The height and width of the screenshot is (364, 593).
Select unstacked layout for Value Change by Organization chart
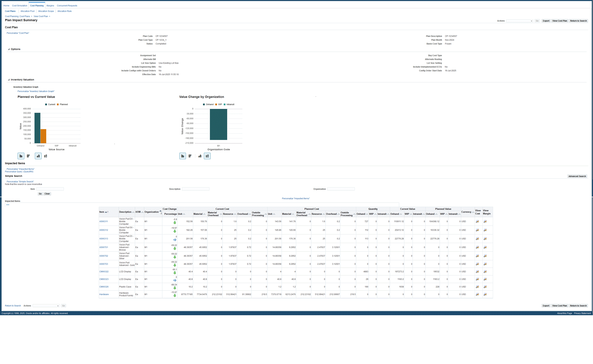pos(200,156)
